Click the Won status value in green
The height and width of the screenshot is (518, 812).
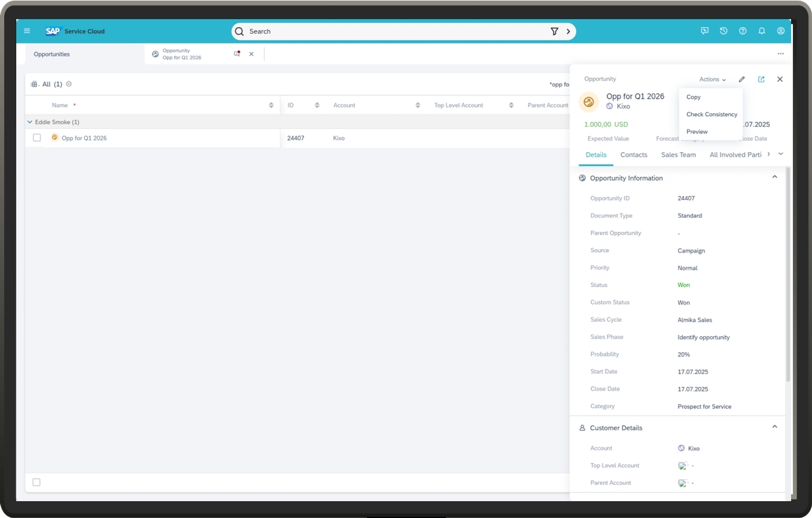coord(684,285)
